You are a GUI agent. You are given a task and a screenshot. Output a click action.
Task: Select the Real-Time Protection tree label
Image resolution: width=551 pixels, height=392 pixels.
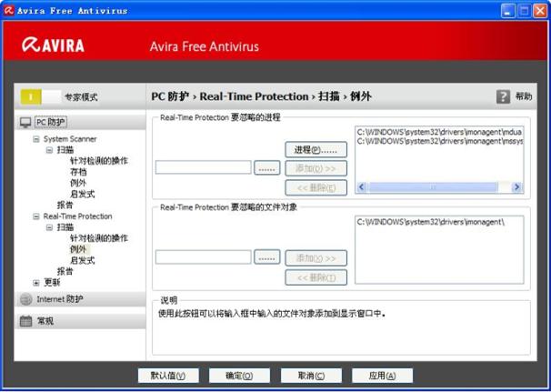pyautogui.click(x=77, y=216)
